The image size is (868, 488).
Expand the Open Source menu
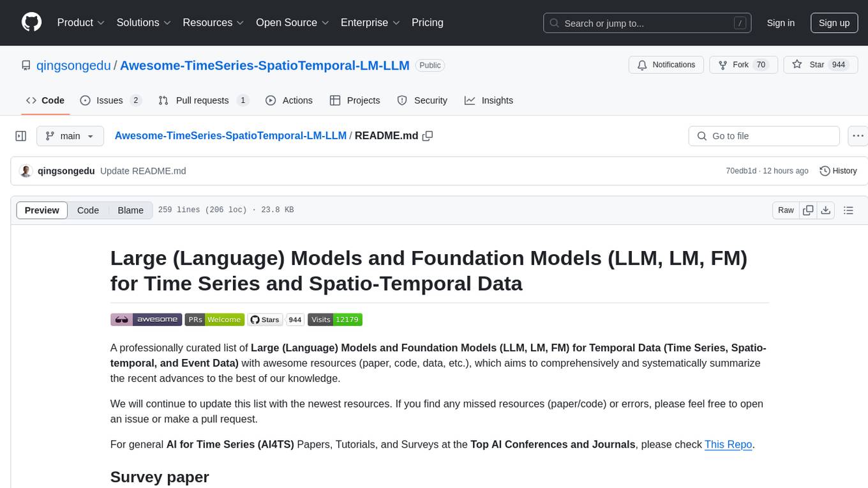(292, 22)
